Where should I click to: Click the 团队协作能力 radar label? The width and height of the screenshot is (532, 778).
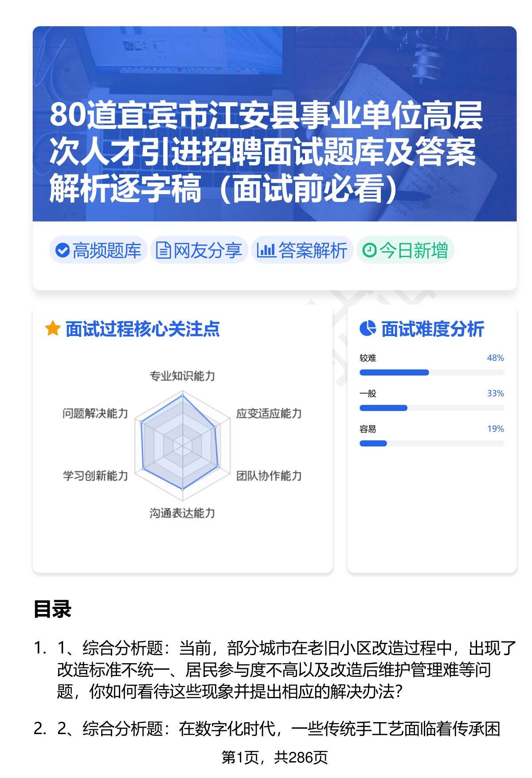click(x=269, y=476)
